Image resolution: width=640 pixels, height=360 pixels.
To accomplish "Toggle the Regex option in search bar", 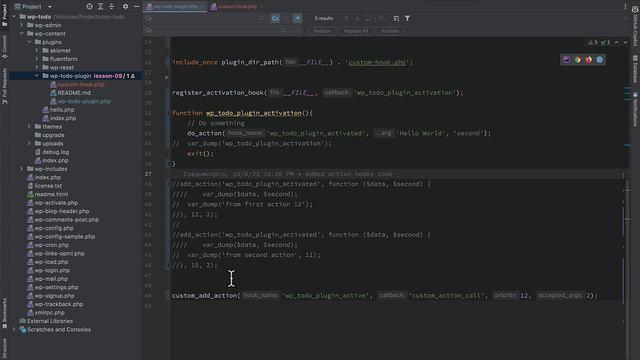I will pos(298,18).
